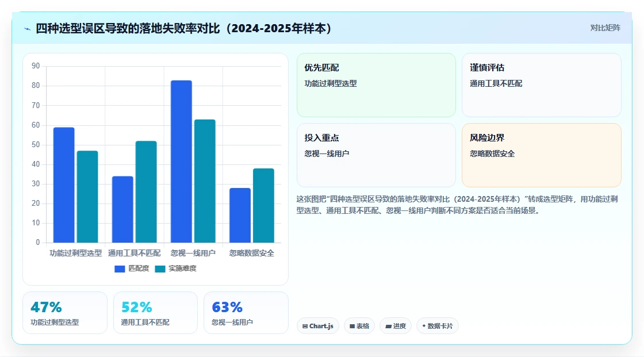This screenshot has width=644, height=357.
Task: Click teal 实施难度 bar for 功能过剩型选型
Action: [87, 197]
